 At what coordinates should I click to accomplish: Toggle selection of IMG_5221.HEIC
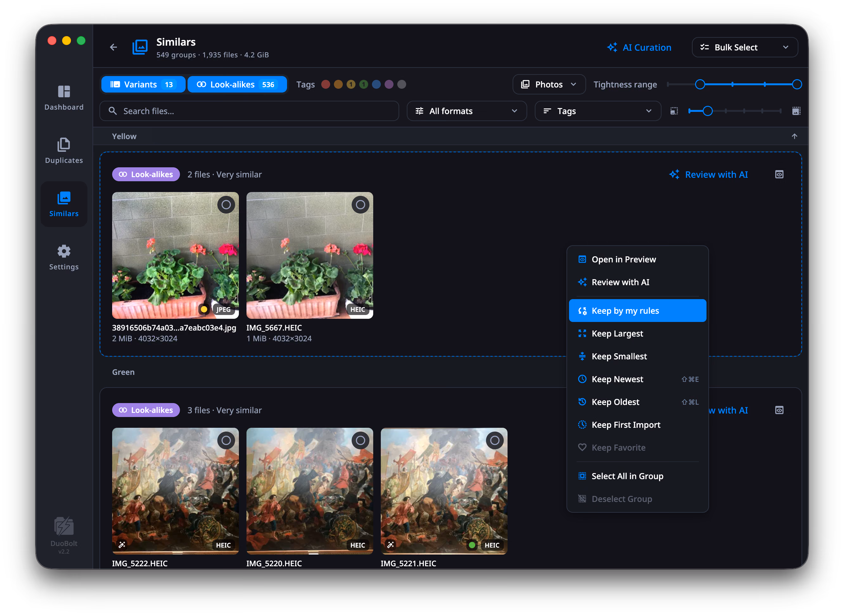pos(494,440)
